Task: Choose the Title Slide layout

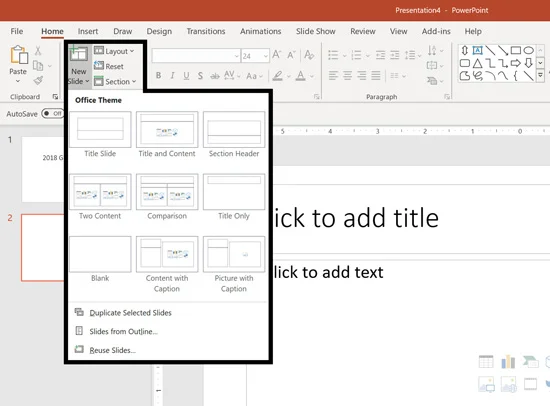Action: (100, 135)
